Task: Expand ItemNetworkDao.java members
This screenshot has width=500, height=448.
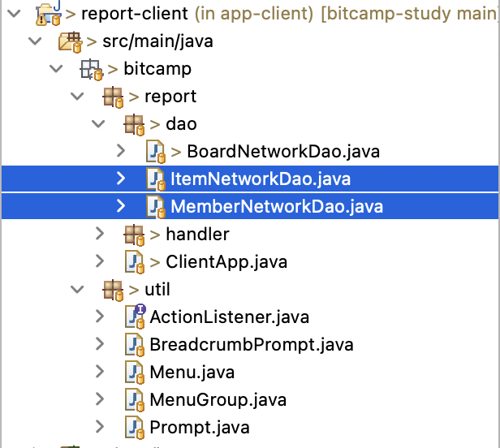Action: click(121, 179)
